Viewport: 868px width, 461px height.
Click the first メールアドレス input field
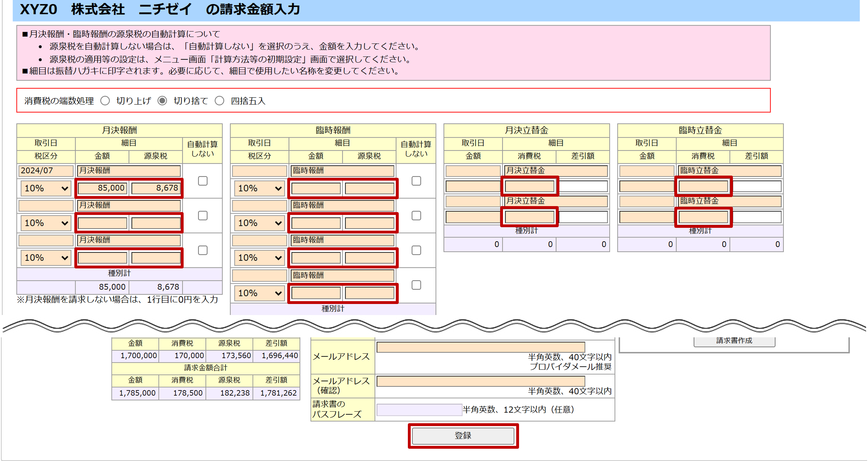pyautogui.click(x=481, y=347)
